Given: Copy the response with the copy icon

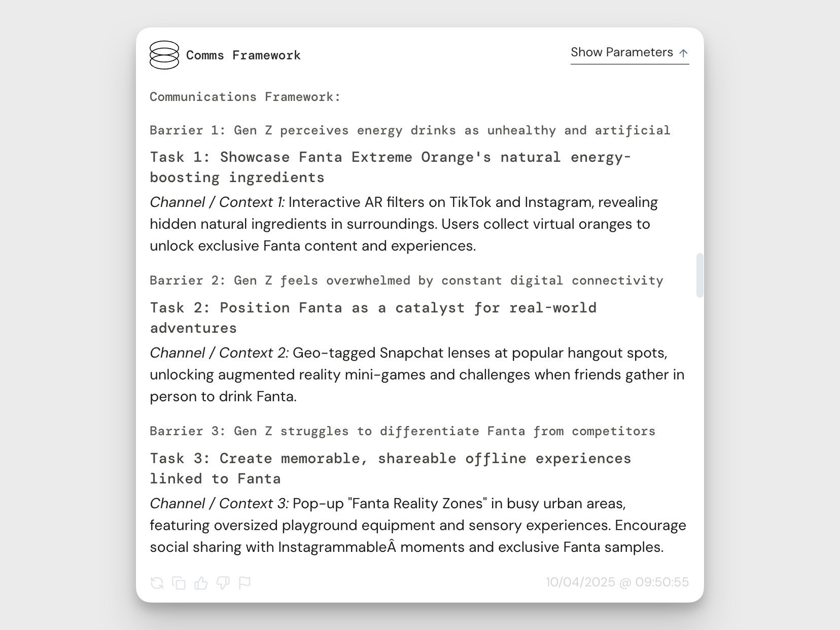Looking at the screenshot, I should pyautogui.click(x=179, y=583).
